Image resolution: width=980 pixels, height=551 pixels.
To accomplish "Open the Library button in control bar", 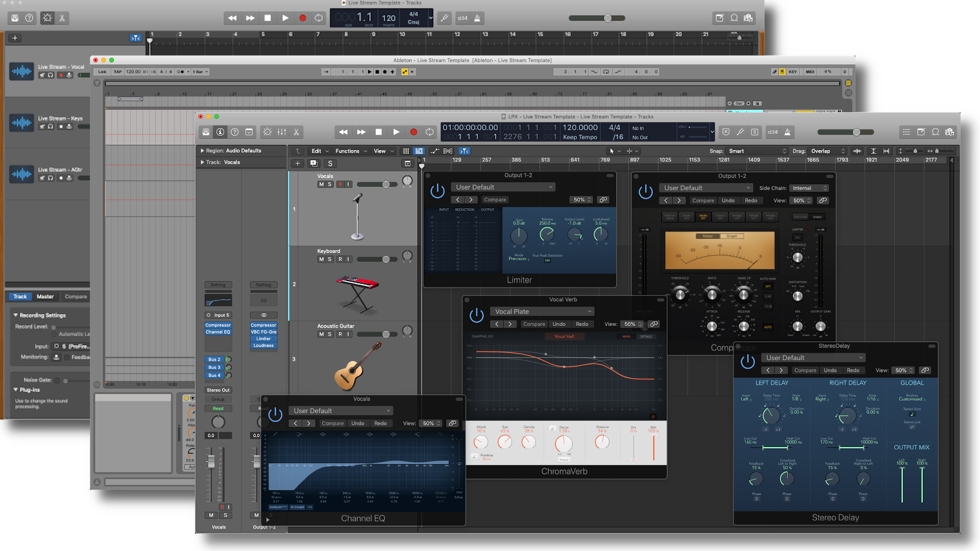I will tap(206, 132).
